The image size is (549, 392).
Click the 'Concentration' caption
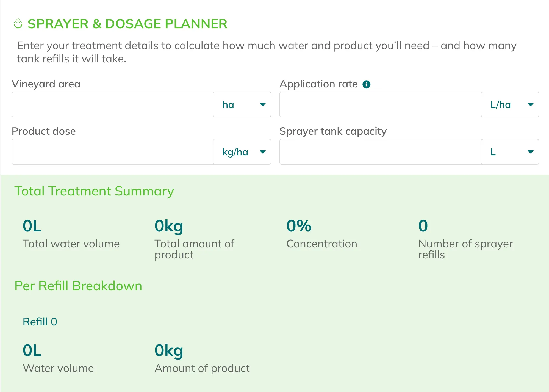coord(322,244)
